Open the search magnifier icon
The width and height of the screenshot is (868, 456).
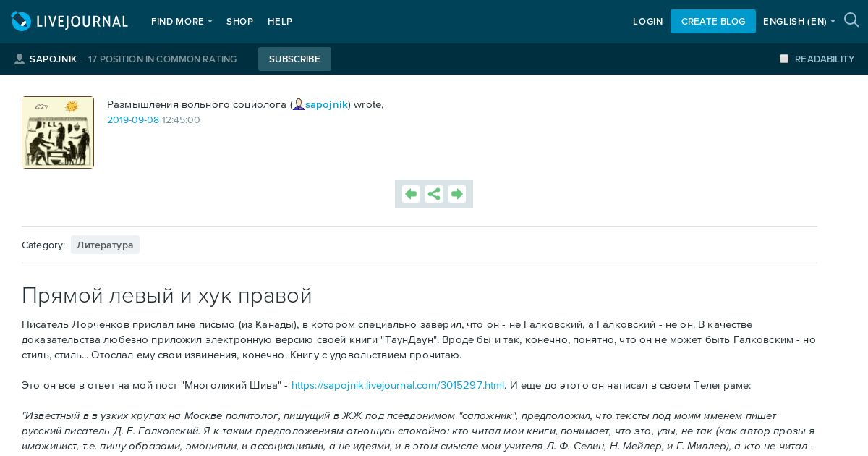point(851,20)
